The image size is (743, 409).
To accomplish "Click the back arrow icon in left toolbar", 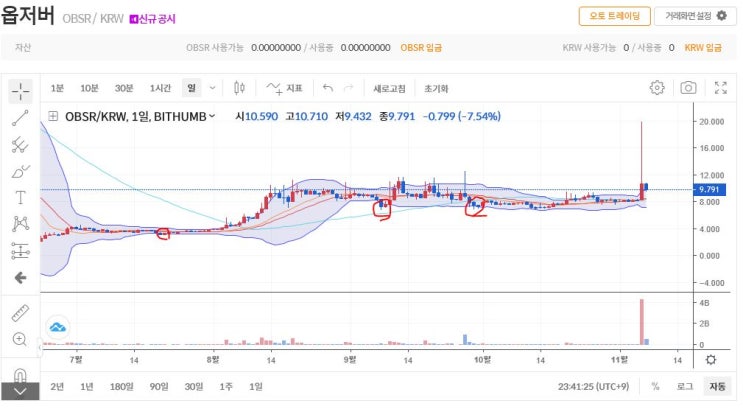I will [20, 278].
